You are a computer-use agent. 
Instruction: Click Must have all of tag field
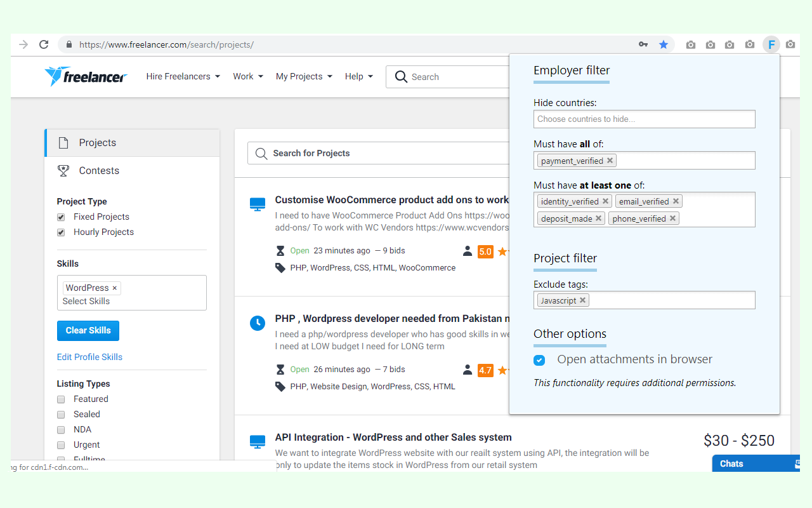click(x=645, y=160)
